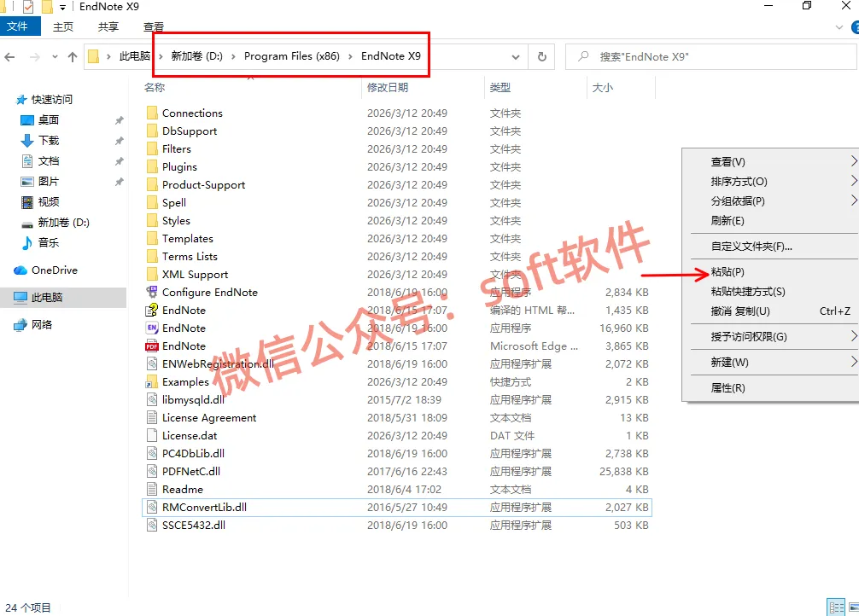Image resolution: width=859 pixels, height=616 pixels.
Task: Select the Configure EndNote application icon
Action: click(152, 293)
